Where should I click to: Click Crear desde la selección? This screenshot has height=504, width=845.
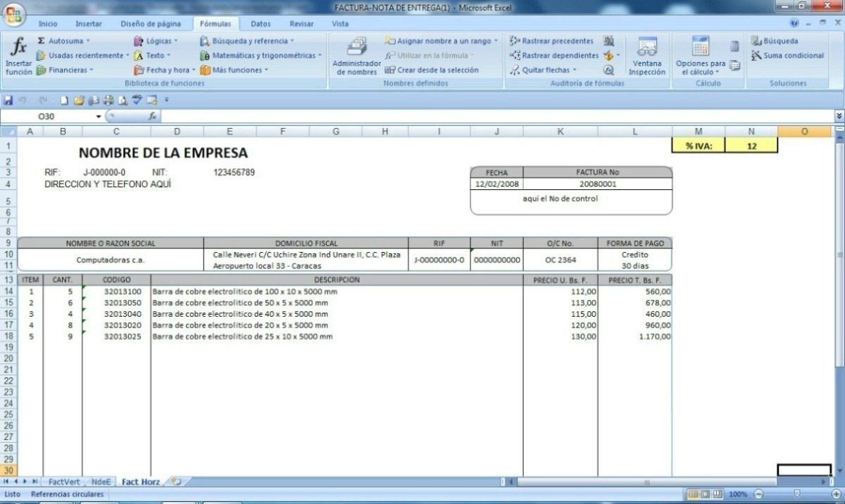click(x=432, y=70)
